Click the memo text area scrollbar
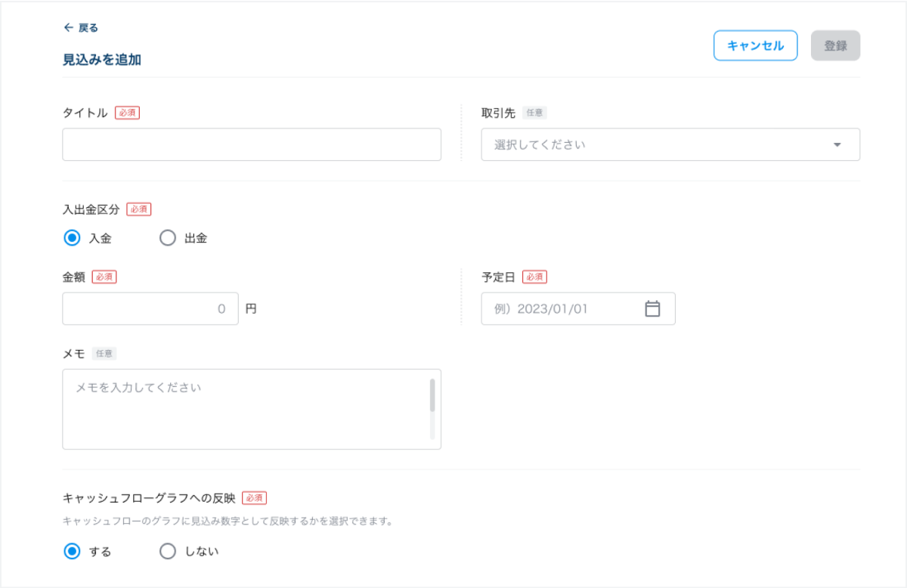Screen dimensions: 907x588 pos(432,395)
